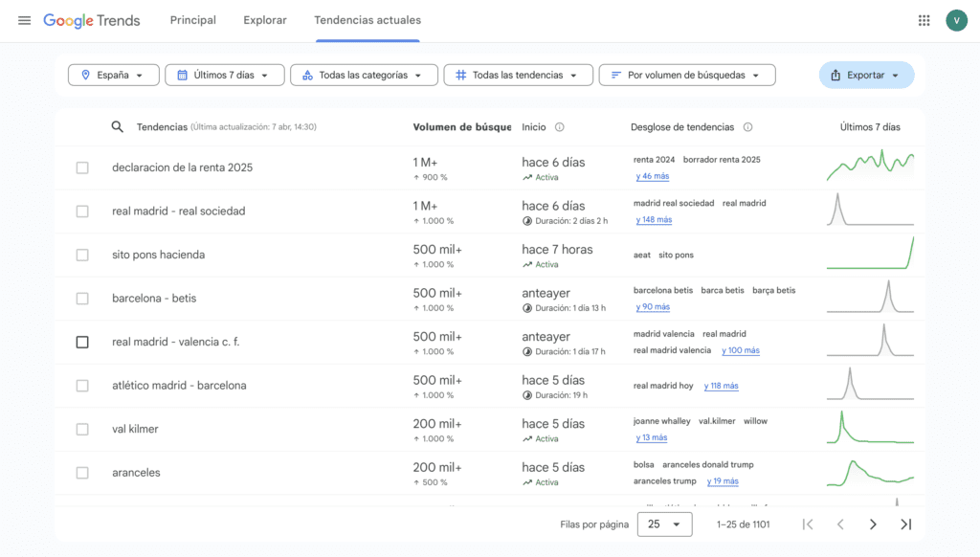Open the sito pons hacienda trend row title

click(159, 256)
